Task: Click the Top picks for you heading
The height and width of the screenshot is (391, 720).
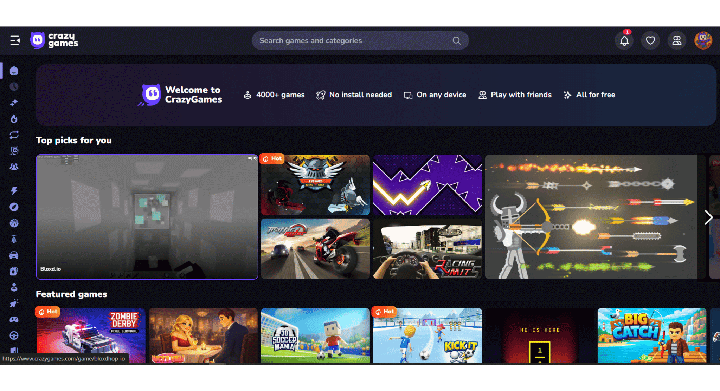Action: [73, 140]
